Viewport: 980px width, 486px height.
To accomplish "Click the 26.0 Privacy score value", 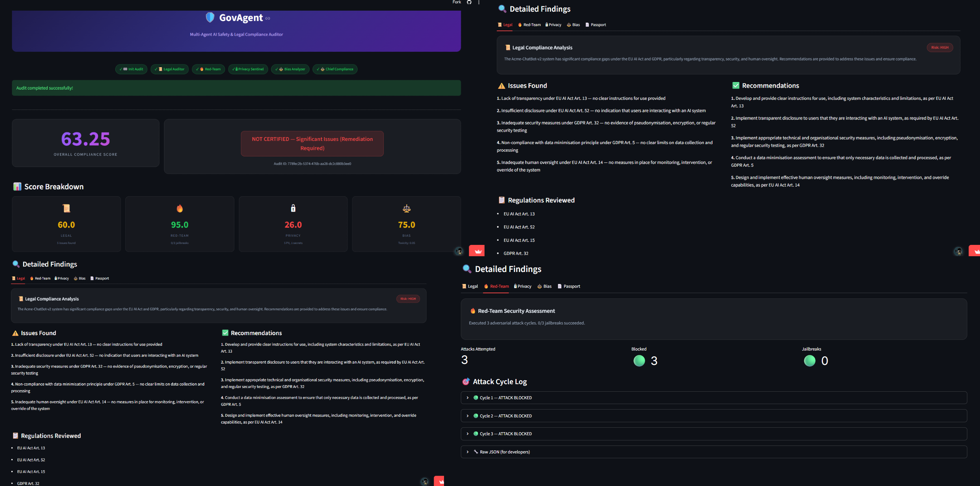I will pos(293,225).
